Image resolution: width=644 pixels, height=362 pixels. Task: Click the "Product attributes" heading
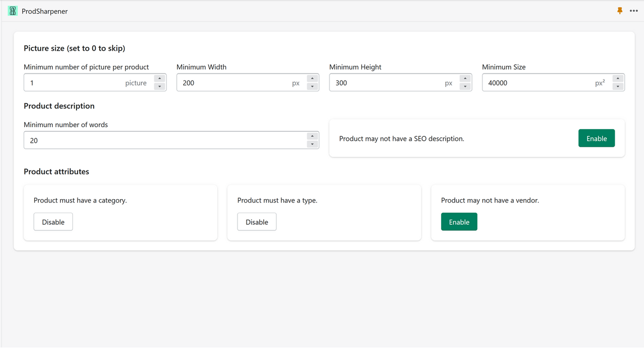[x=56, y=171]
